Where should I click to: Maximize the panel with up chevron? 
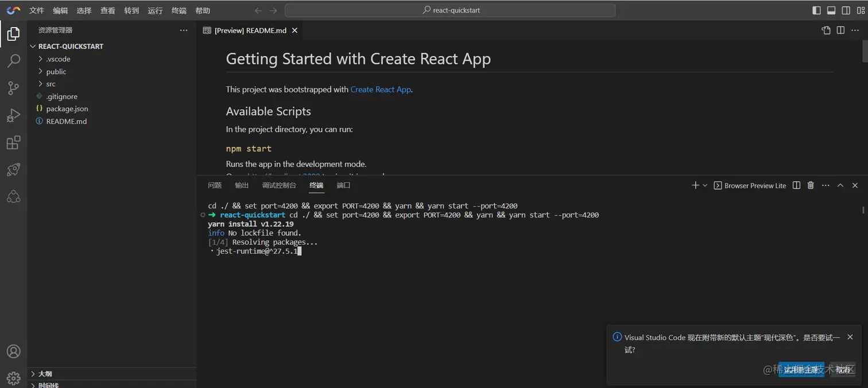click(x=840, y=185)
